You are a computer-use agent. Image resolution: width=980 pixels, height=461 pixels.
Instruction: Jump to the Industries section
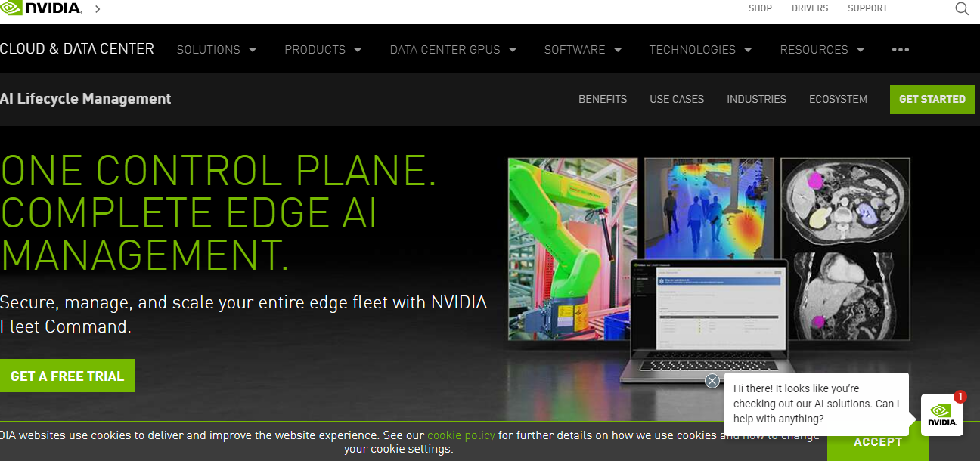click(756, 99)
